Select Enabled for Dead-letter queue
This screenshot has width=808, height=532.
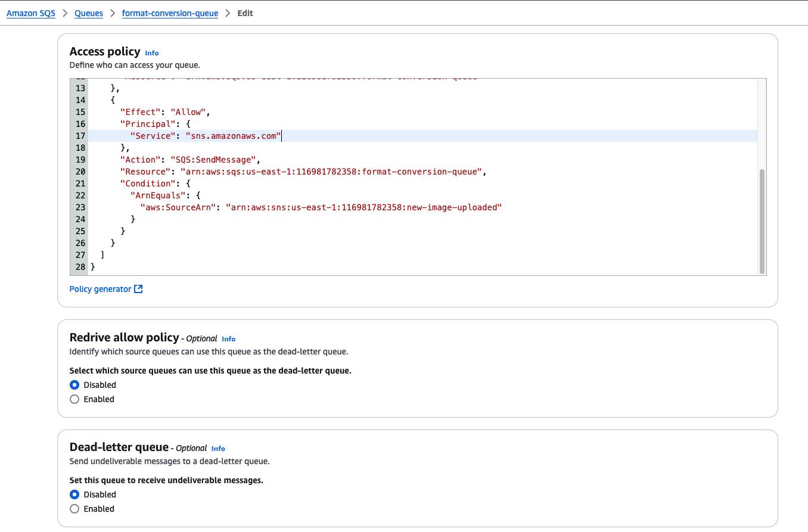click(74, 509)
